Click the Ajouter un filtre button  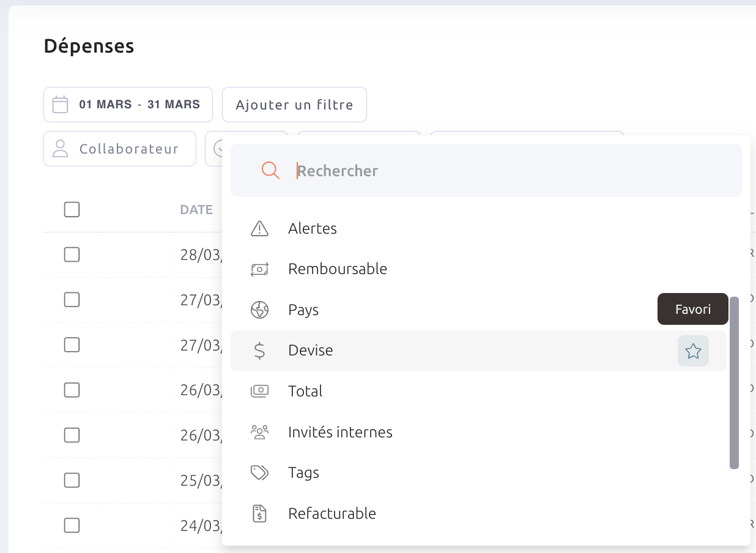(294, 105)
